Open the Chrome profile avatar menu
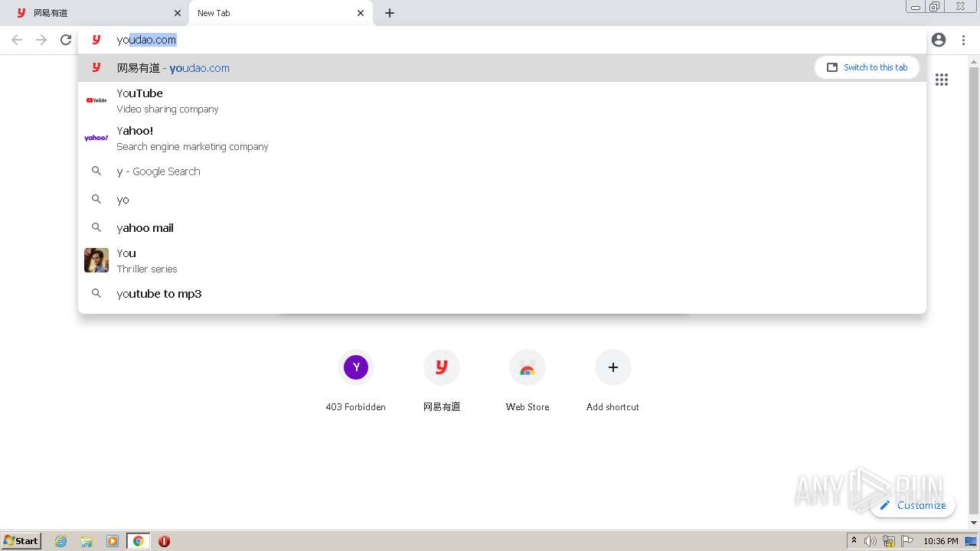 click(939, 40)
